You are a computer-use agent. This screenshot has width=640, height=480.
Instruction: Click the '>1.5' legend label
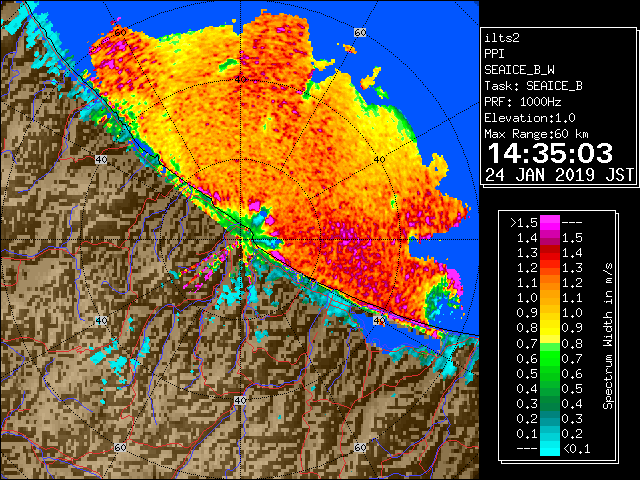tap(523, 223)
